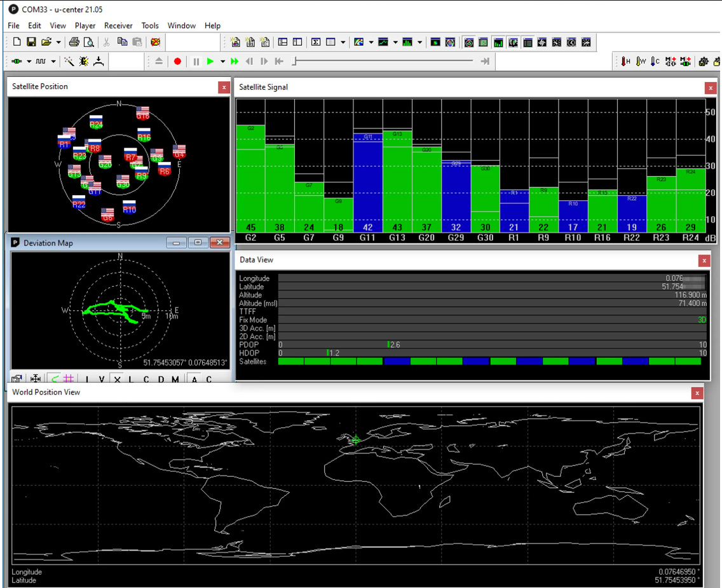
Task: Open the Receiver menu
Action: click(x=118, y=25)
